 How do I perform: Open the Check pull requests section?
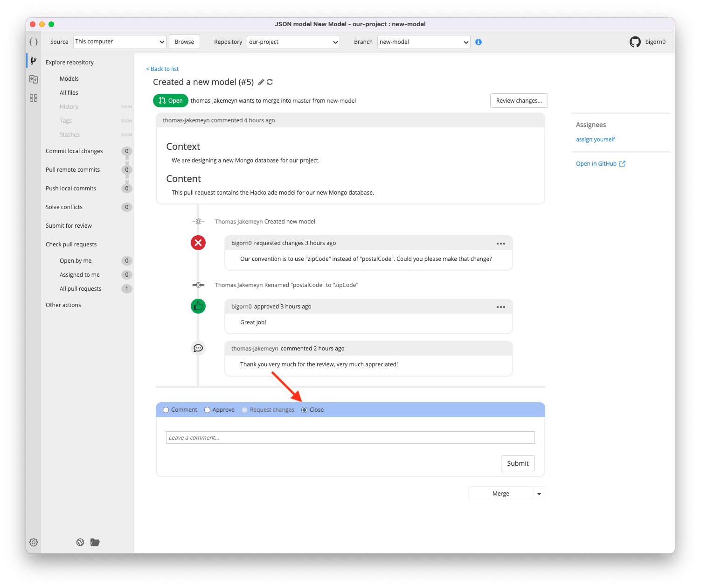[71, 244]
